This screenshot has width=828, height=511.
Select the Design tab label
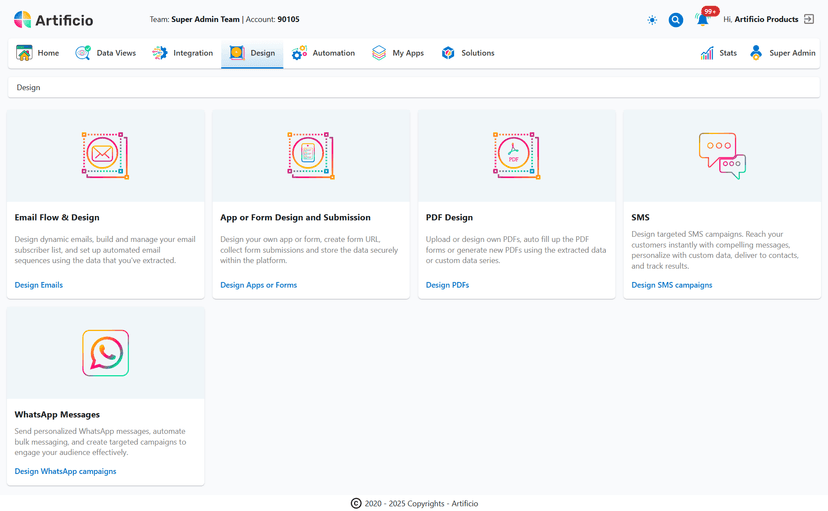pyautogui.click(x=262, y=53)
